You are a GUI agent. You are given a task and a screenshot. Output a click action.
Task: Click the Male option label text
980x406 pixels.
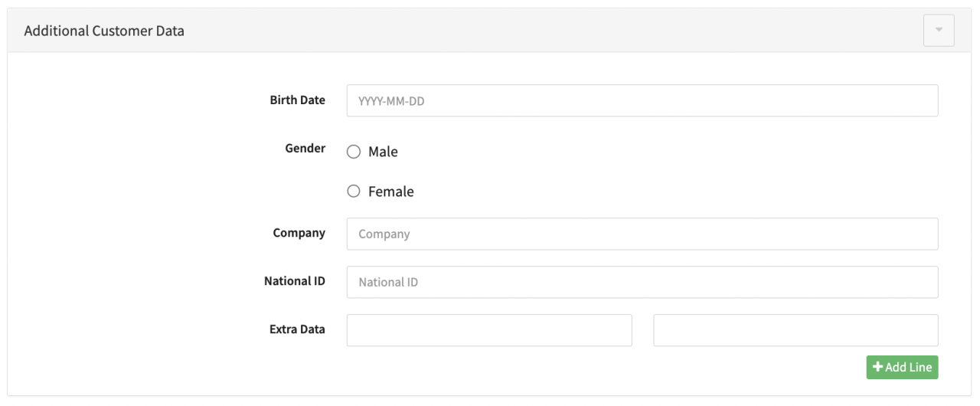(383, 152)
